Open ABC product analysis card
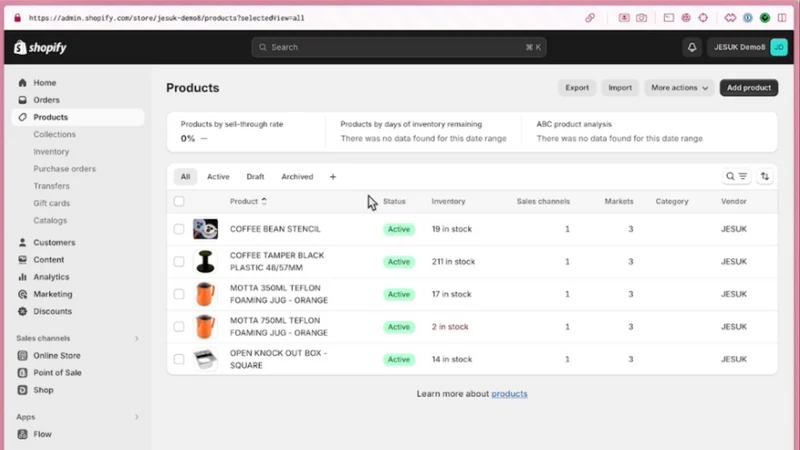 (x=619, y=132)
